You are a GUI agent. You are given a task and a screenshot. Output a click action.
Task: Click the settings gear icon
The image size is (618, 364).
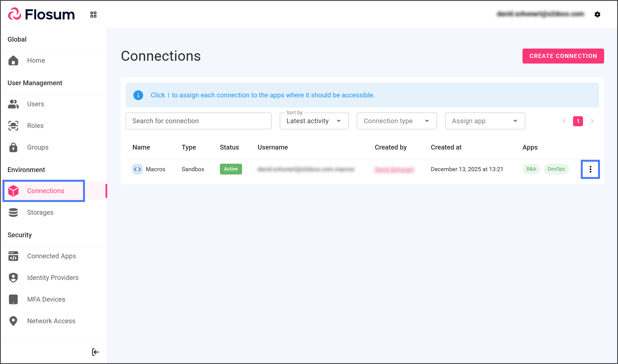(x=597, y=14)
